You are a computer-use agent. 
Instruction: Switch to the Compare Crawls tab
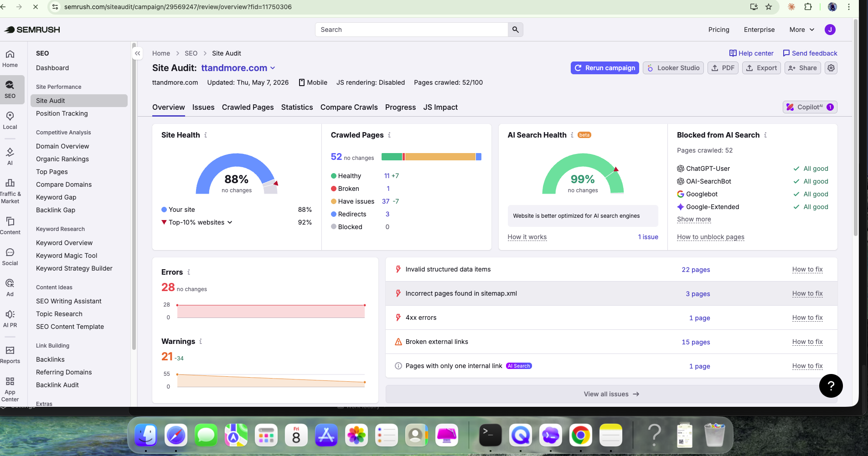(349, 107)
